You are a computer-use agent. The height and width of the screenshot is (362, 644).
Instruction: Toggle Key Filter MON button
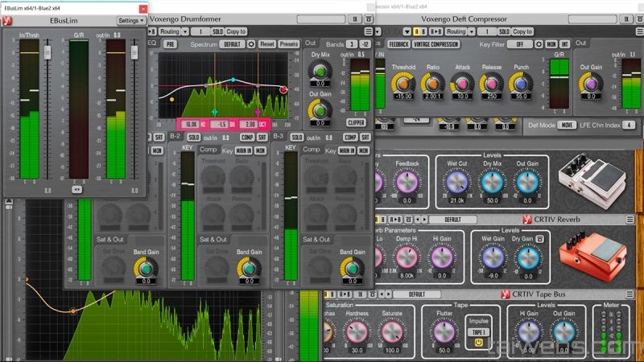[x=551, y=44]
